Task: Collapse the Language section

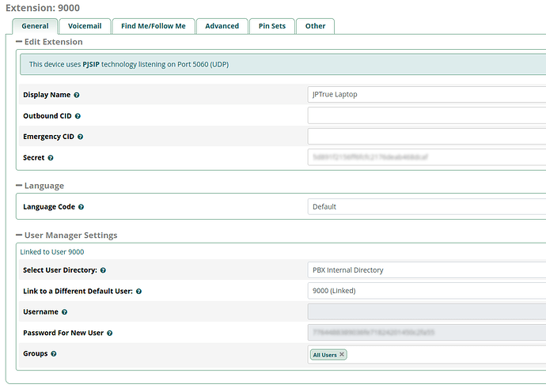Action: pyautogui.click(x=19, y=186)
